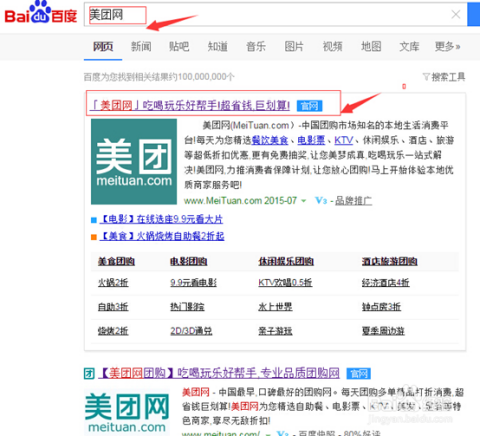Click the 酒店旅游团购 column header
The image size is (480, 436).
(390, 261)
